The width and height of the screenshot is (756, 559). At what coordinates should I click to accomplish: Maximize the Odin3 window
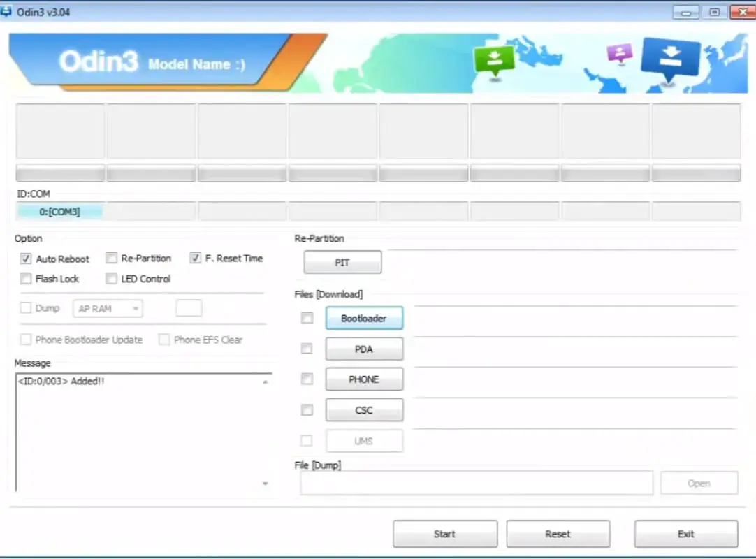(715, 12)
